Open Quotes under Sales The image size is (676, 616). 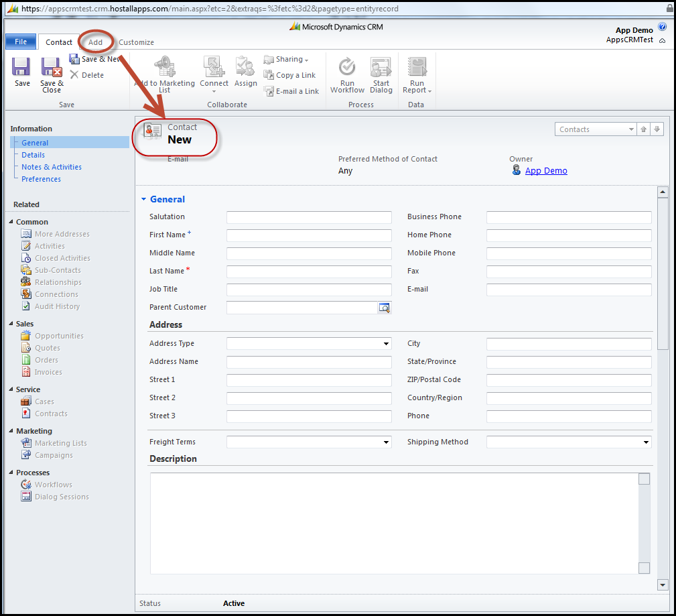point(40,348)
